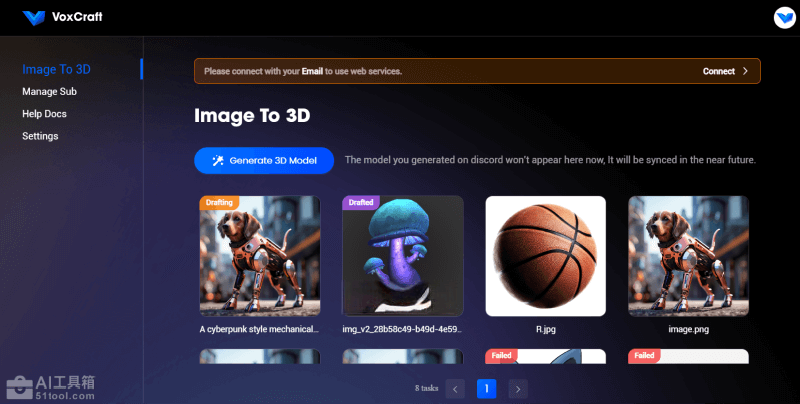Click the Drafting status badge on the dog image
Image resolution: width=800 pixels, height=404 pixels.
click(x=220, y=202)
